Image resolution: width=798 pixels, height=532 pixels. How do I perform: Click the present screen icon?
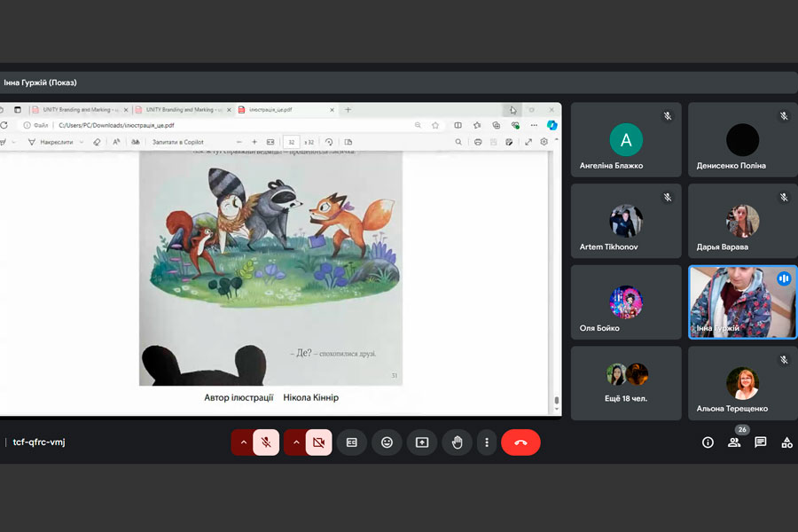pos(422,442)
